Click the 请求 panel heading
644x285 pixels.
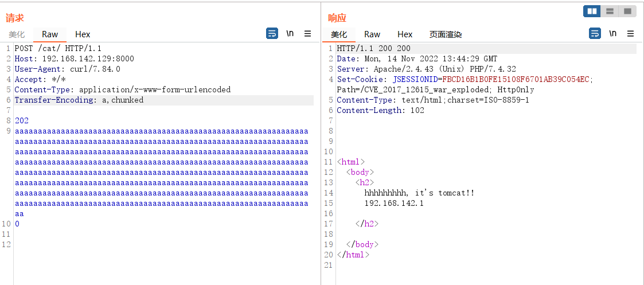tap(15, 18)
